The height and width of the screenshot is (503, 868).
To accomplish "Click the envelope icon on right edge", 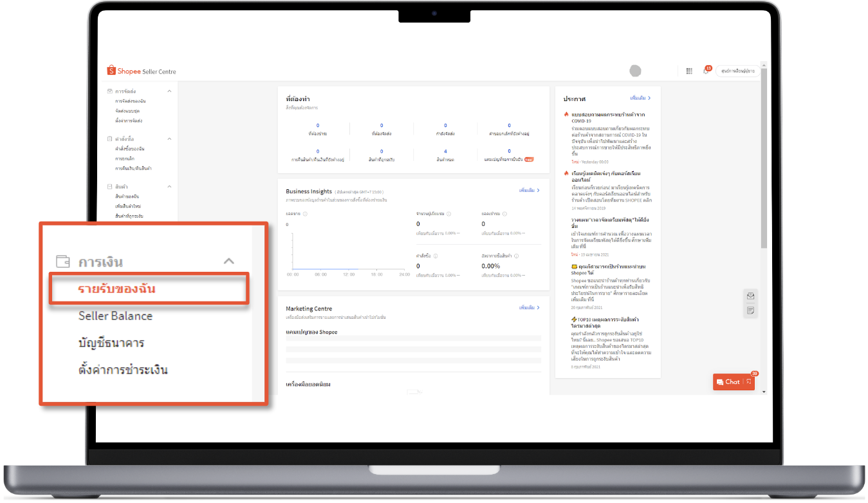I will [x=750, y=297].
